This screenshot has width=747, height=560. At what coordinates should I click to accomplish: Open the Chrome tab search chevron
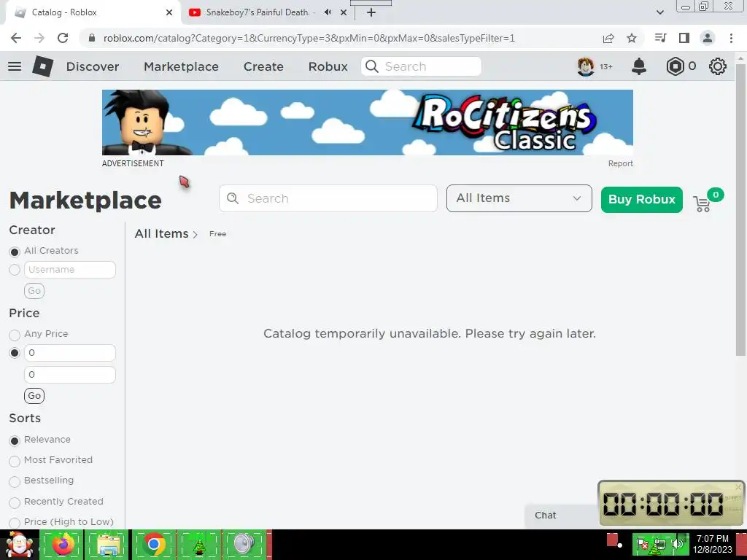click(x=659, y=12)
